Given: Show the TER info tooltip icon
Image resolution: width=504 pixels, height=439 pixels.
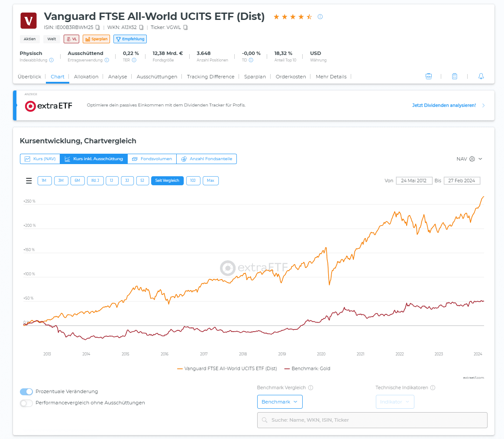Looking at the screenshot, I should [134, 60].
